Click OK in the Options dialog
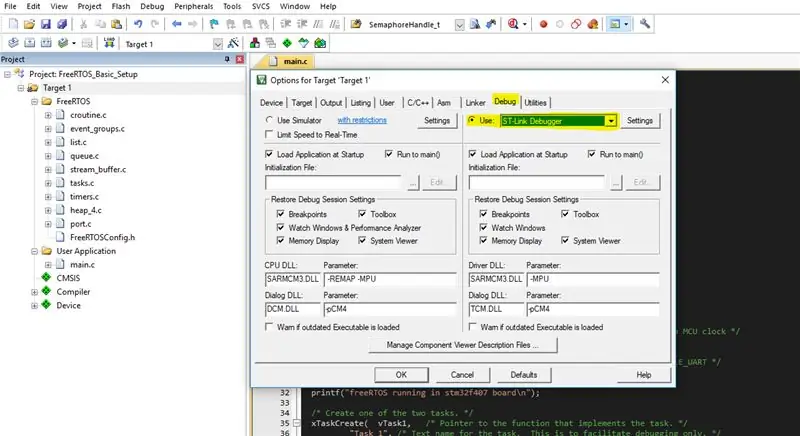Viewport: 800px width, 436px height. tap(401, 375)
